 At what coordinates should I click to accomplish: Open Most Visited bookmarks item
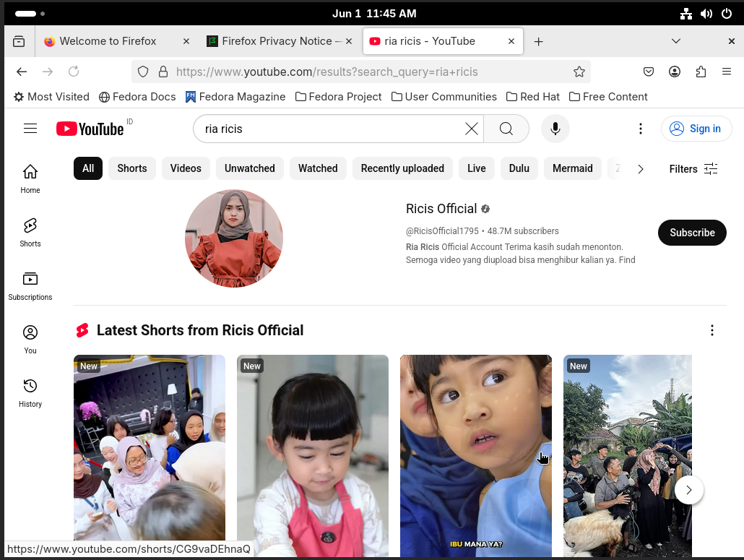pos(51,97)
